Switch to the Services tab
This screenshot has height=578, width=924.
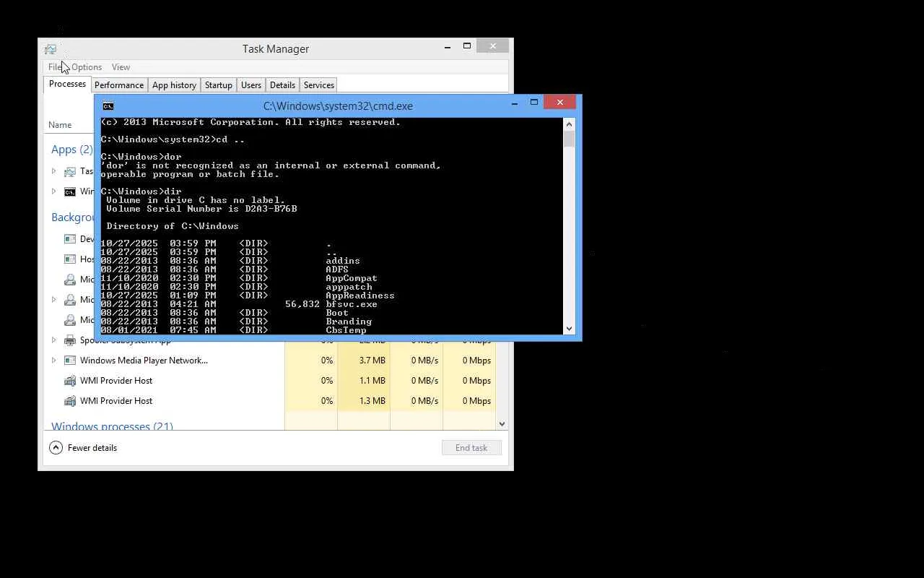319,85
